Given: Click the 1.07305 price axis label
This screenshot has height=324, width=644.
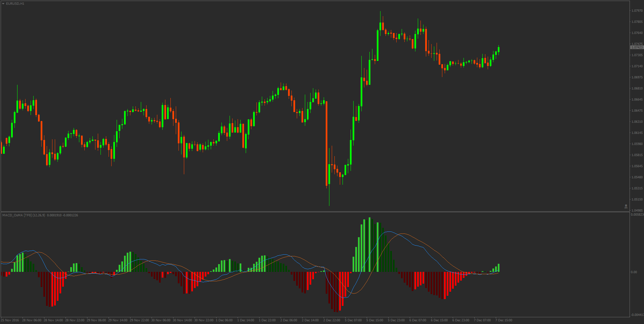Looking at the screenshot, I should [x=637, y=55].
